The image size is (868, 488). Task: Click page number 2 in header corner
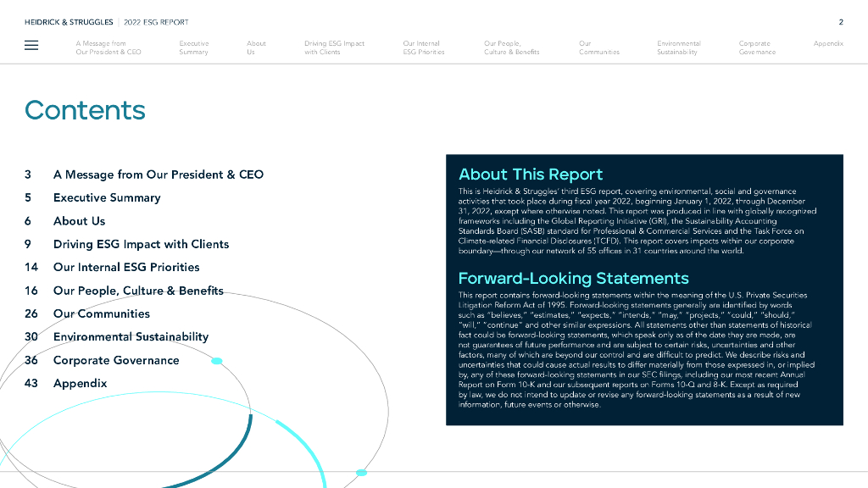coord(841,22)
